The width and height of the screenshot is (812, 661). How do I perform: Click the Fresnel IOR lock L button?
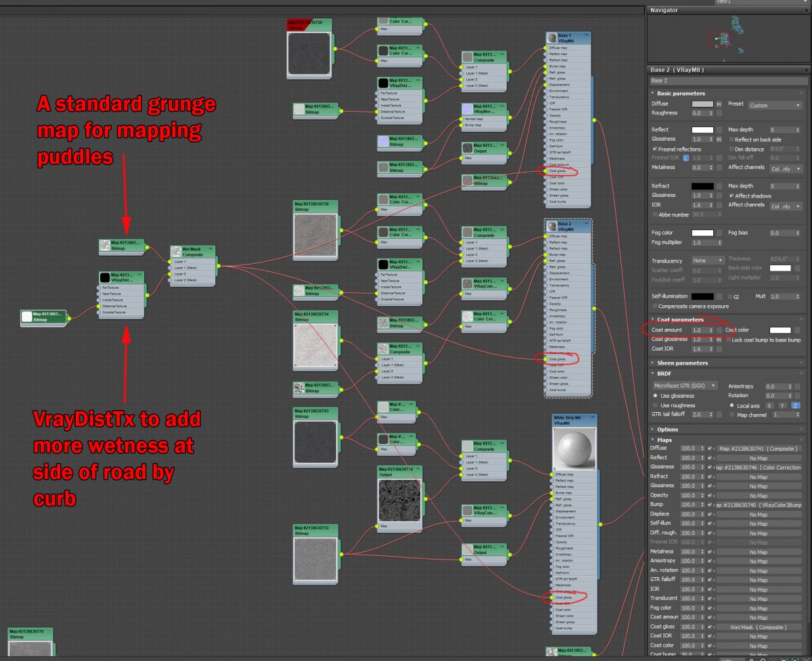tap(686, 158)
